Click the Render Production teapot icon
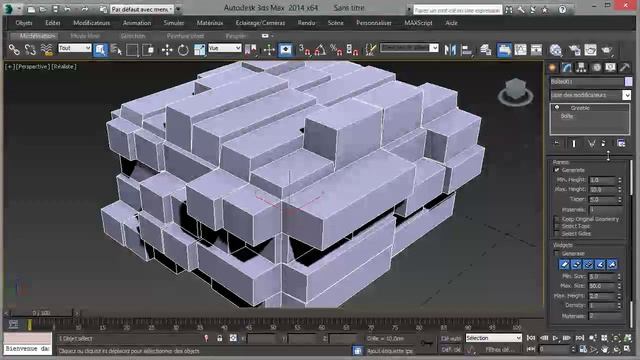This screenshot has width=640, height=360. (x=607, y=50)
